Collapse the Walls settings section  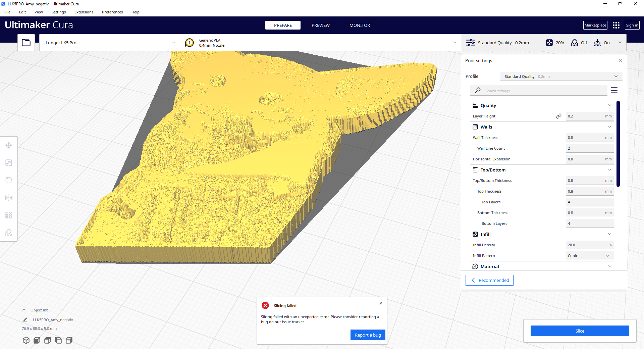(x=609, y=127)
